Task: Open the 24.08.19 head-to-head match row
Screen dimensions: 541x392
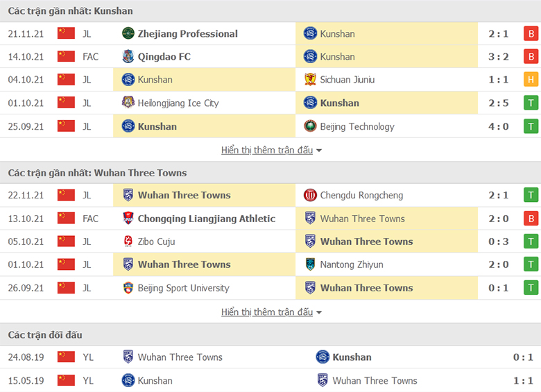Action: point(270,357)
